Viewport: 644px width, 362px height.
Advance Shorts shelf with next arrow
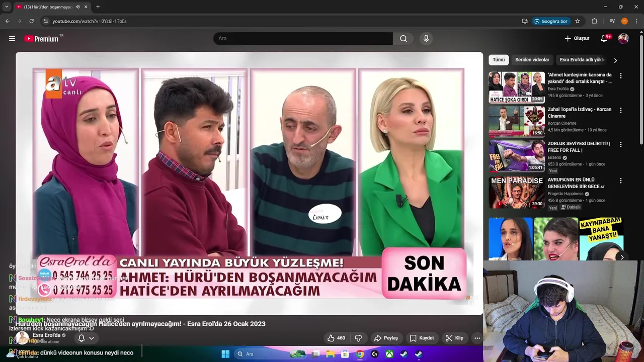622,257
